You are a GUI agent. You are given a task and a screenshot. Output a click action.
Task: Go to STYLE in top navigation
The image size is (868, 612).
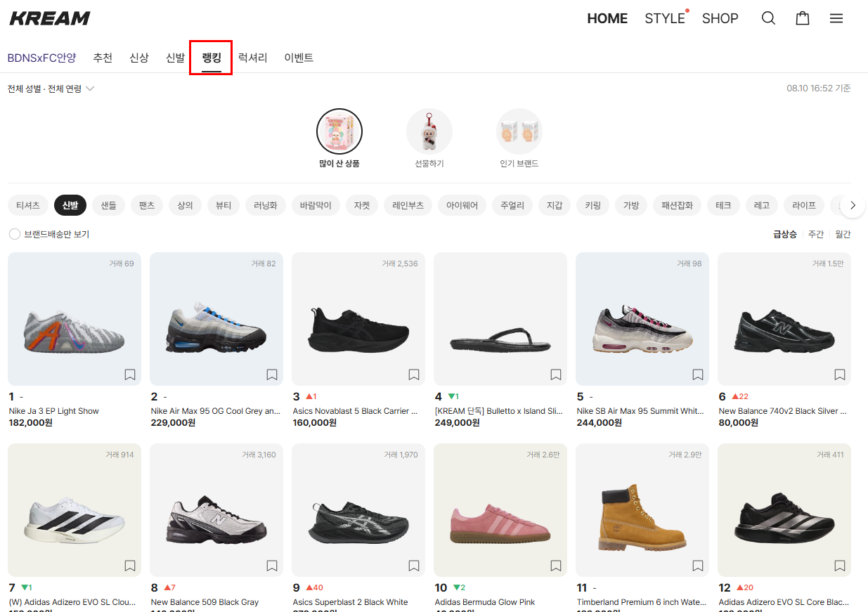pyautogui.click(x=665, y=18)
